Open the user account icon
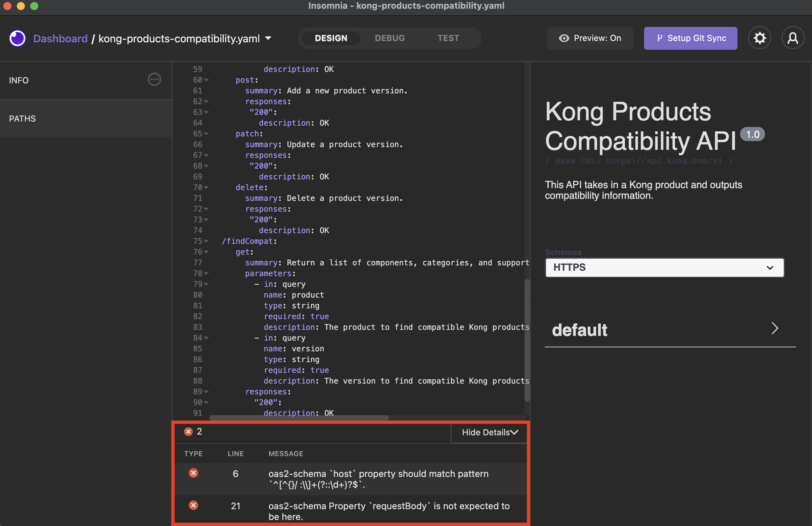Image resolution: width=812 pixels, height=526 pixels. click(x=793, y=38)
